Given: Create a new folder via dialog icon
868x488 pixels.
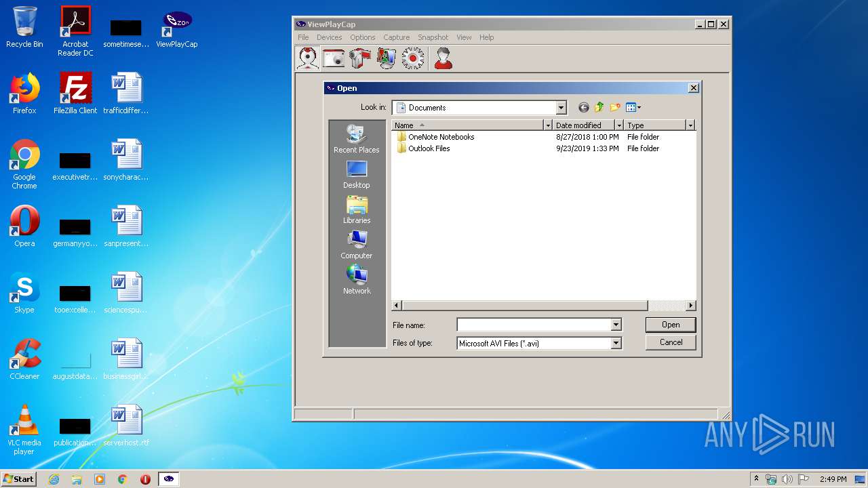Looking at the screenshot, I should tap(615, 107).
